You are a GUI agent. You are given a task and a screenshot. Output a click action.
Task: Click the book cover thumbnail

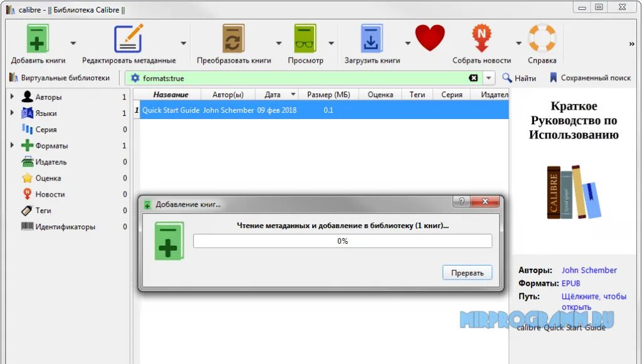pyautogui.click(x=573, y=171)
